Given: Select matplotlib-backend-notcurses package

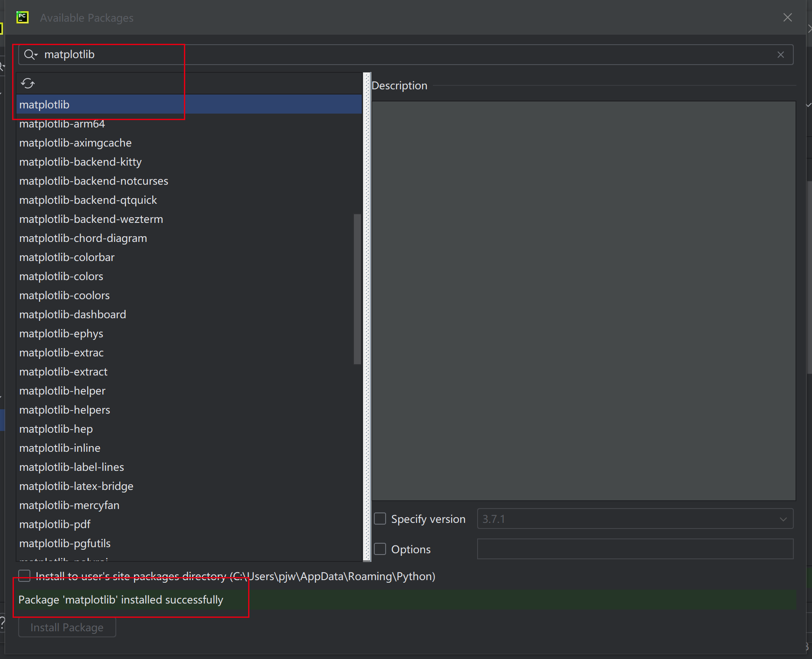Looking at the screenshot, I should [189, 181].
